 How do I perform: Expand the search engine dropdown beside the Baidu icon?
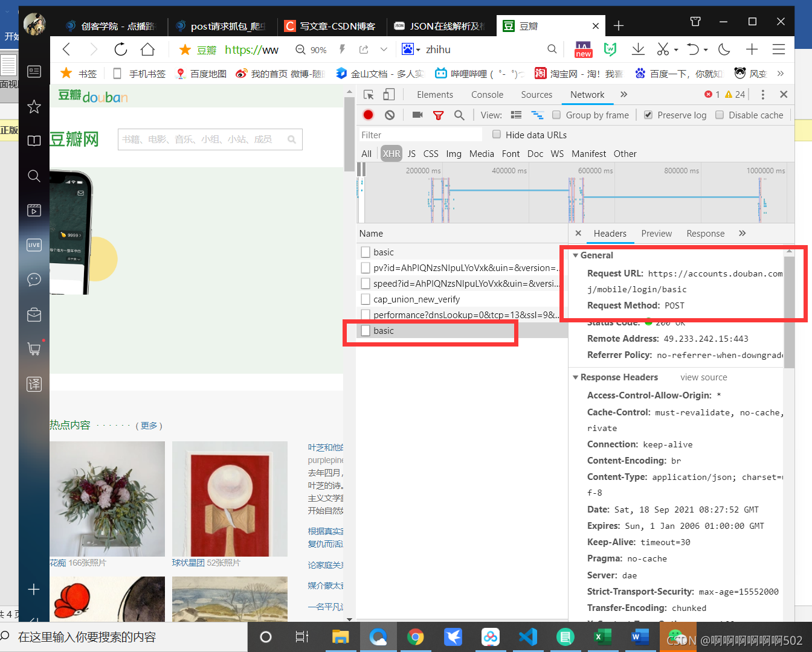pyautogui.click(x=418, y=50)
